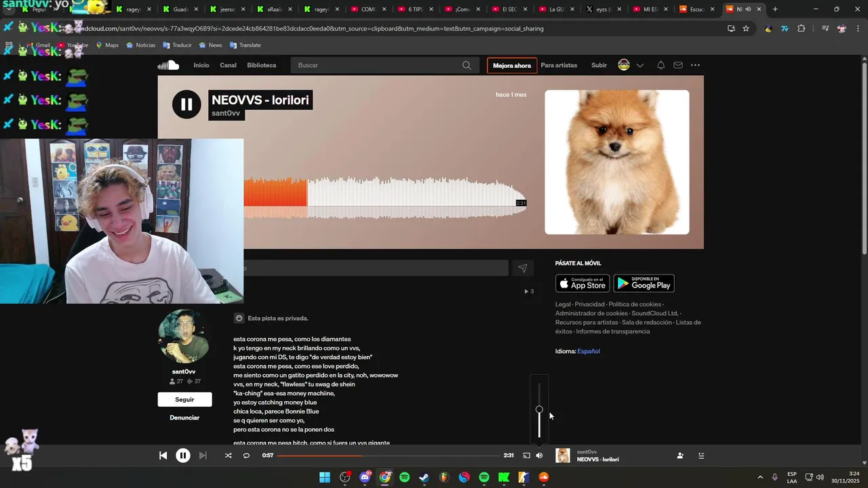The height and width of the screenshot is (488, 868).
Task: Open the next-up queue icon
Action: click(701, 455)
